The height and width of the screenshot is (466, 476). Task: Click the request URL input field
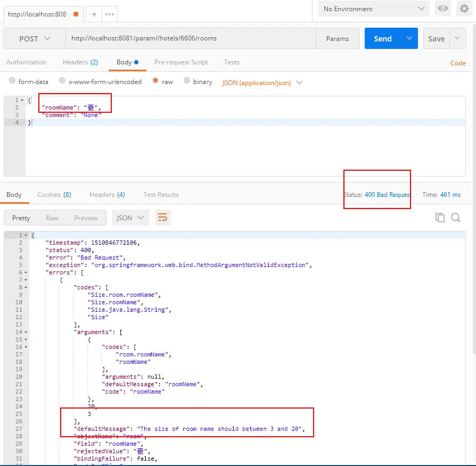click(x=191, y=38)
